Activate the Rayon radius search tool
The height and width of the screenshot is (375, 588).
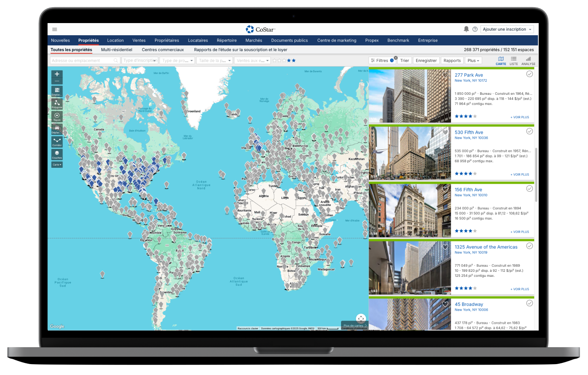pos(57,116)
